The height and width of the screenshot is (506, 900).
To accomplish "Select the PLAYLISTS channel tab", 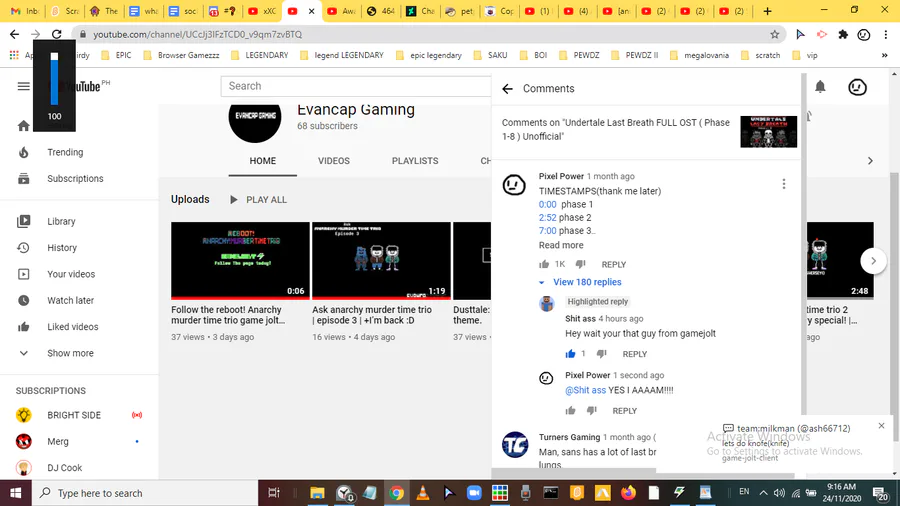I will pos(415,161).
